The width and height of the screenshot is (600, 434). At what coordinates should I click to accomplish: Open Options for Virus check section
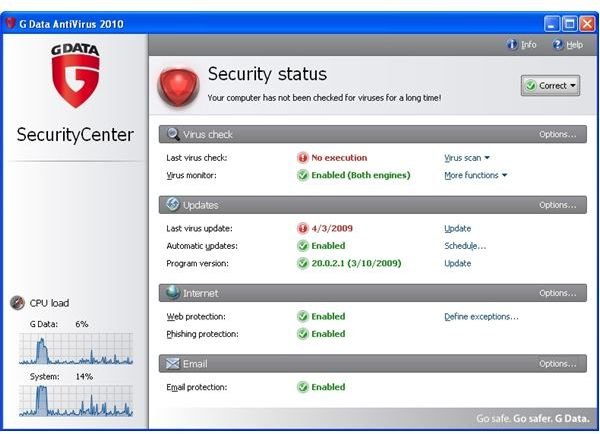558,134
